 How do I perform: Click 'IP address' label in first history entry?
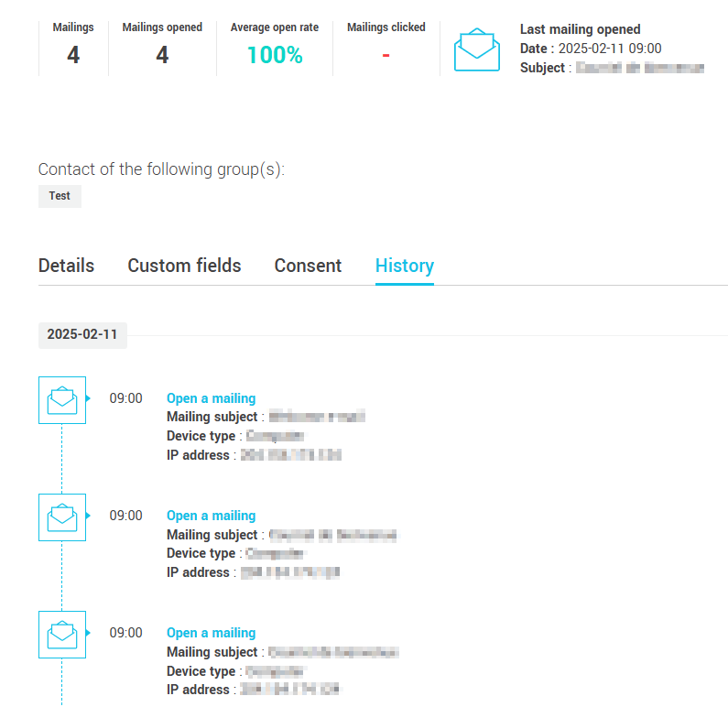click(198, 455)
